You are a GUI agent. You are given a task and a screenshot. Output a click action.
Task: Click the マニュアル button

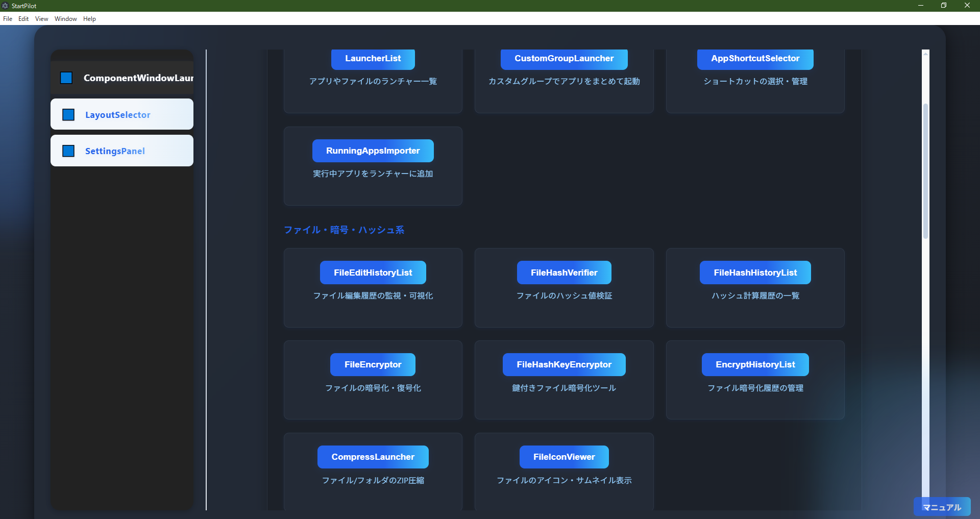click(x=942, y=507)
